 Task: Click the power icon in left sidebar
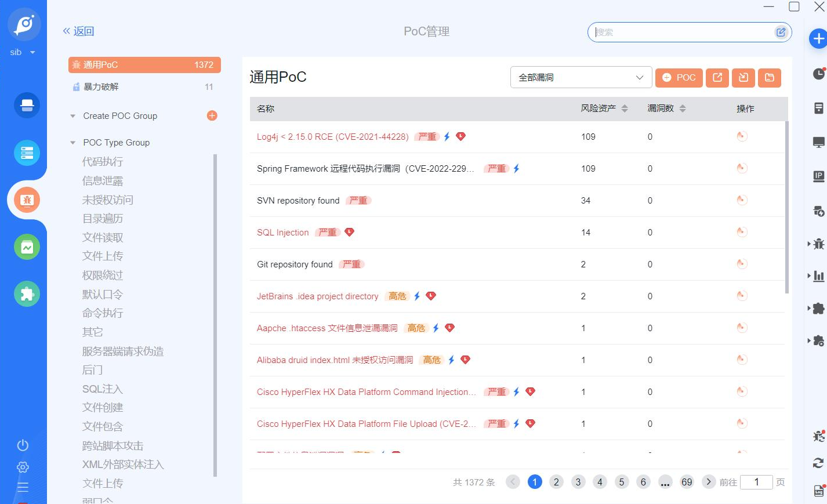[23, 445]
